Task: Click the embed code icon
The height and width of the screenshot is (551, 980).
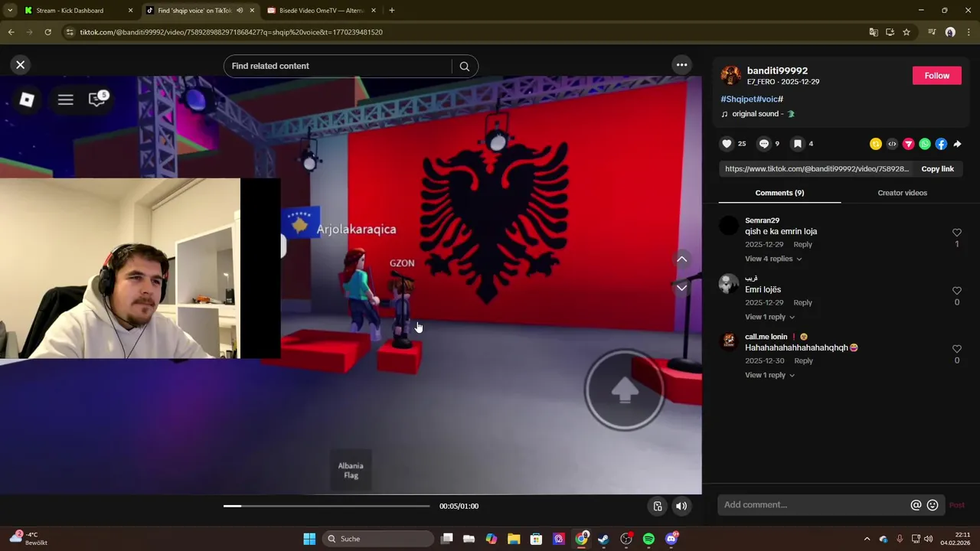Action: (x=892, y=144)
